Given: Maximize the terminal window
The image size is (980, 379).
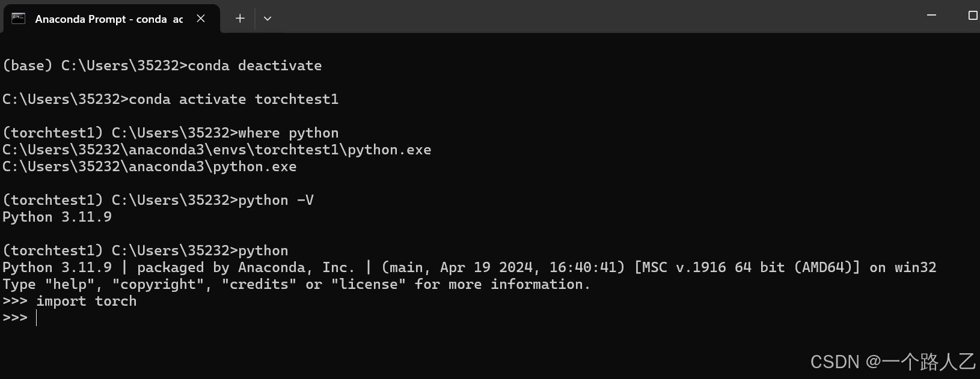Looking at the screenshot, I should [971, 16].
